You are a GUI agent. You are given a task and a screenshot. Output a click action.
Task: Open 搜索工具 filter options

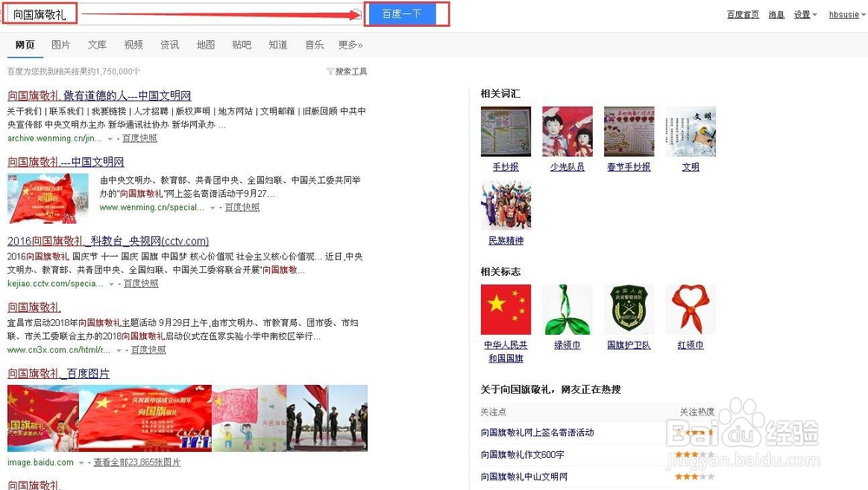347,71
